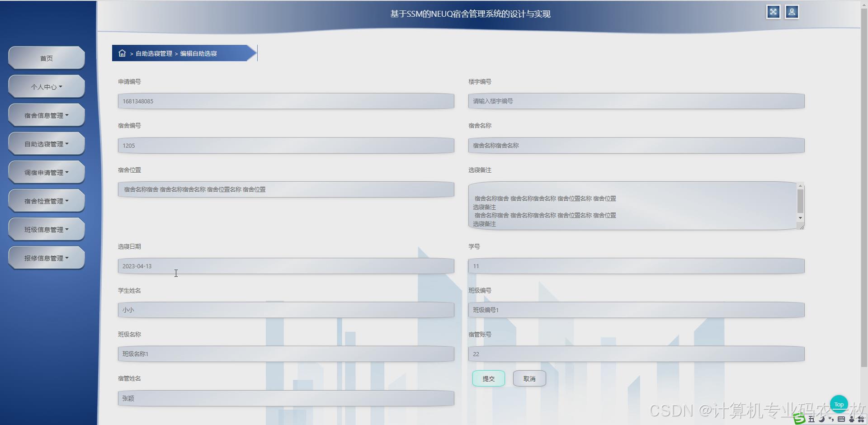This screenshot has height=425, width=868.
Task: Open 自助选寝管理 from the breadcrumb
Action: (153, 53)
